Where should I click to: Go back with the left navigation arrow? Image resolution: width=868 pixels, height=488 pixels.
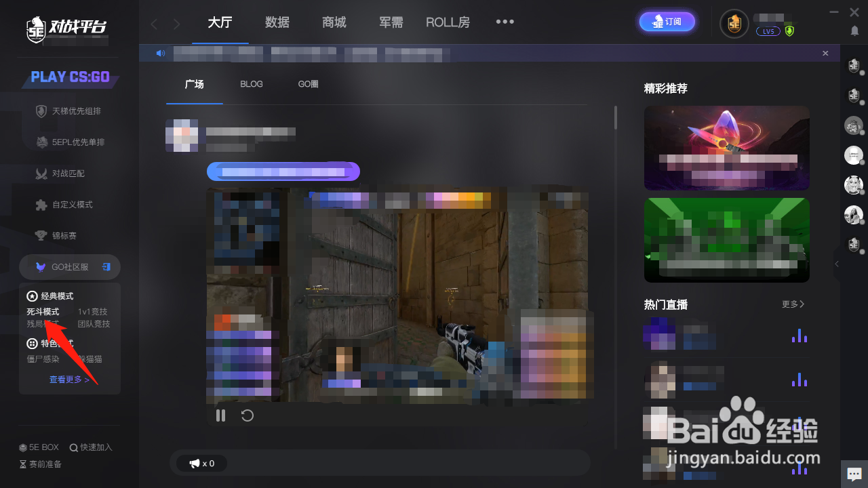point(154,24)
